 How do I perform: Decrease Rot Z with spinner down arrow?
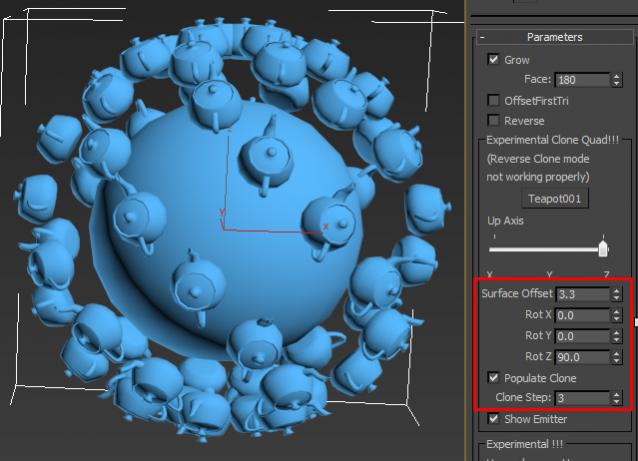(616, 360)
